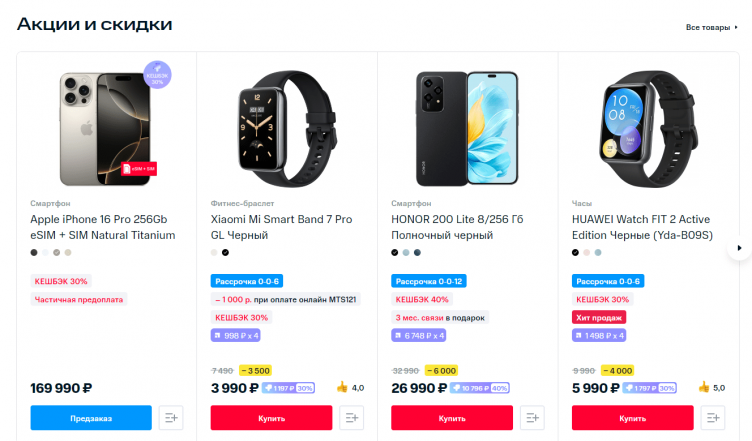Click compare icon for HONOR 200 Lite
The width and height of the screenshot is (752, 441).
(532, 418)
